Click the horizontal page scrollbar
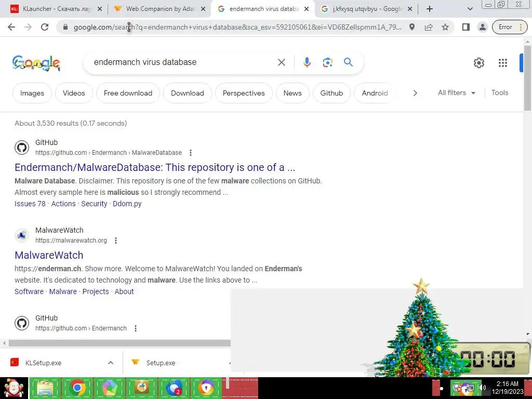Image resolution: width=532 pixels, height=399 pixels. (119, 343)
